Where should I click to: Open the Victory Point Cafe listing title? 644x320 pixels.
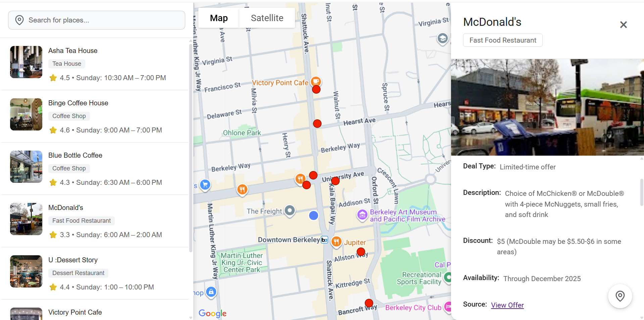click(75, 312)
